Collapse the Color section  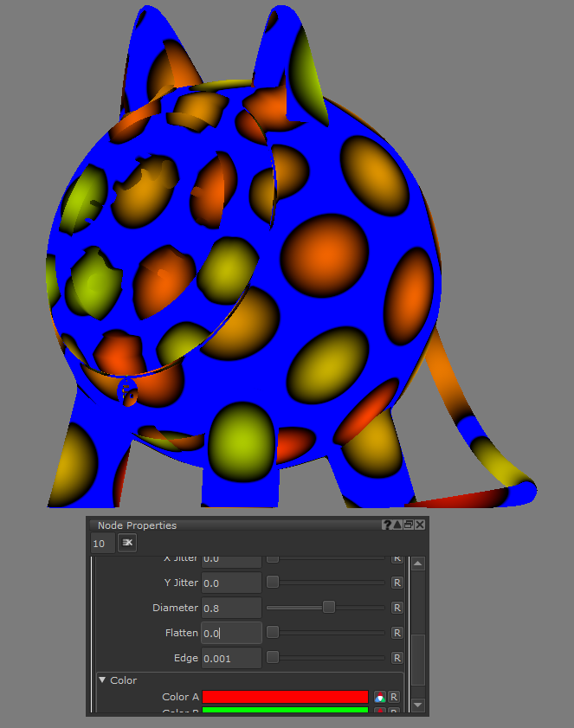(103, 680)
